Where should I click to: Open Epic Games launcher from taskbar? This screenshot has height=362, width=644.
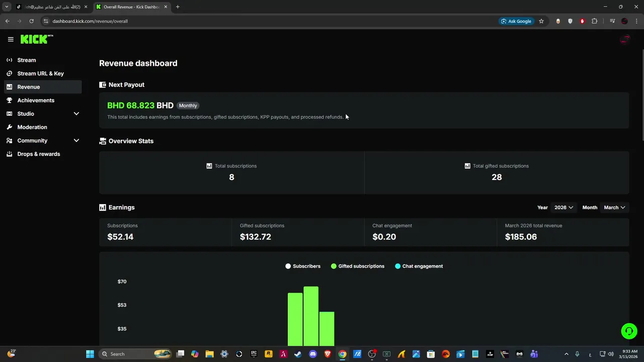coord(254,354)
